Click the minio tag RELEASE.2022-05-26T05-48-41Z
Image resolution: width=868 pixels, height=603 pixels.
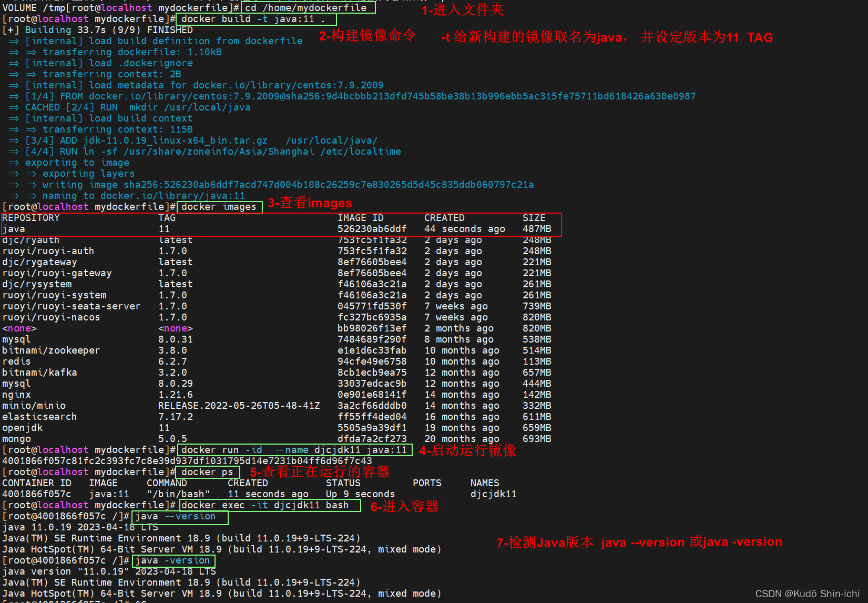pyautogui.click(x=239, y=406)
